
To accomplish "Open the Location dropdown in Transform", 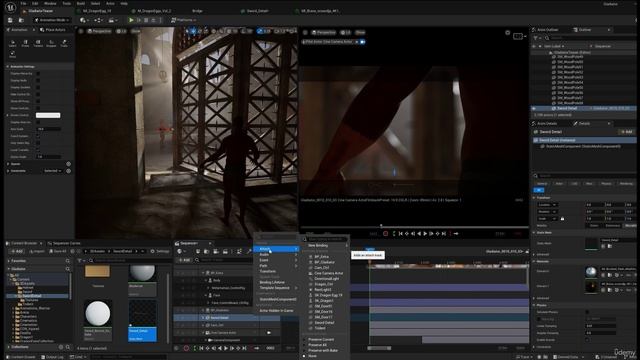I will pos(547,205).
